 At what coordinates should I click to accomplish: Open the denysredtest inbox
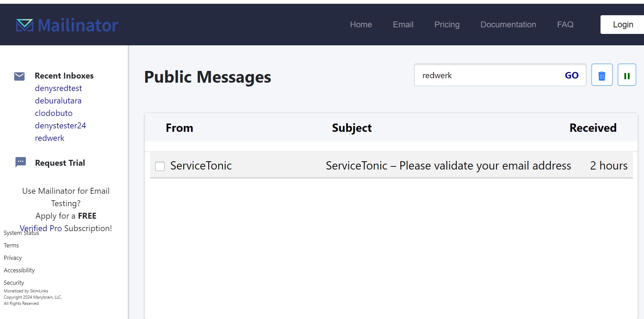point(58,88)
